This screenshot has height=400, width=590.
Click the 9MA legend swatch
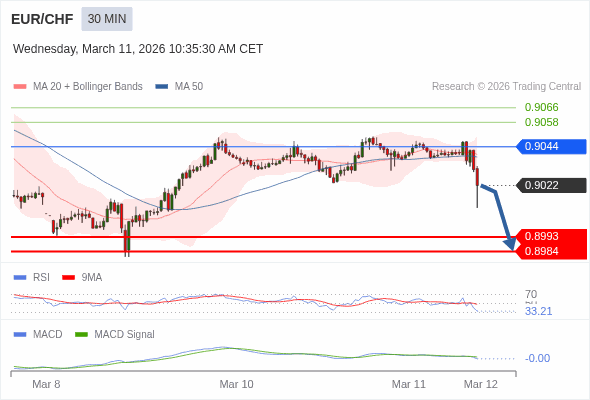click(68, 278)
